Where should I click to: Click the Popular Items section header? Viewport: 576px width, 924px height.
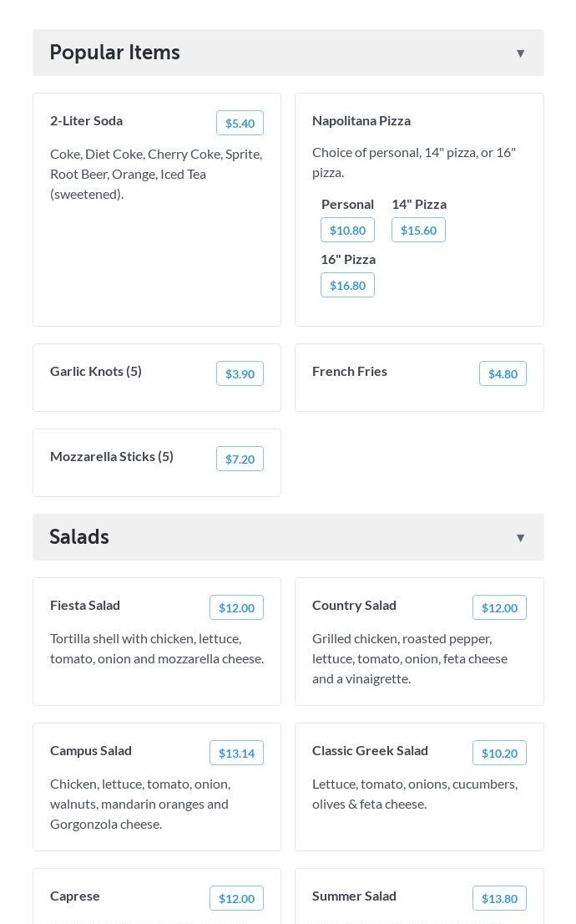click(x=115, y=53)
